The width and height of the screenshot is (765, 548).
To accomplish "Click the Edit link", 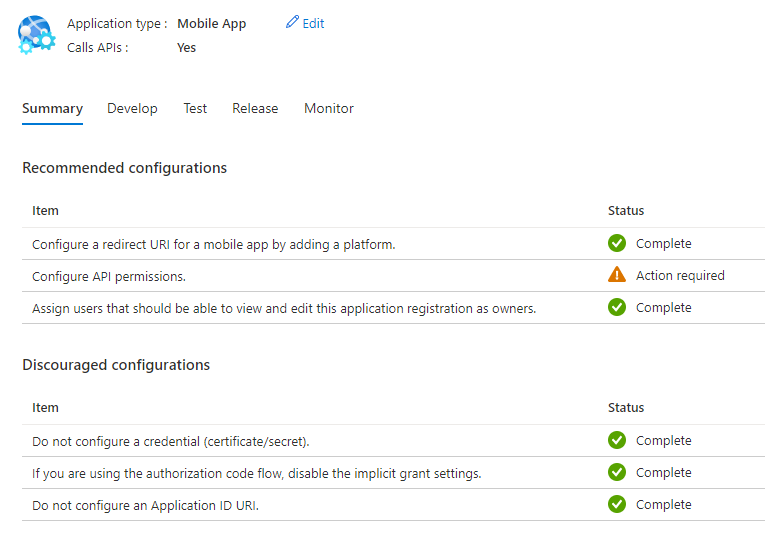I will coord(313,23).
